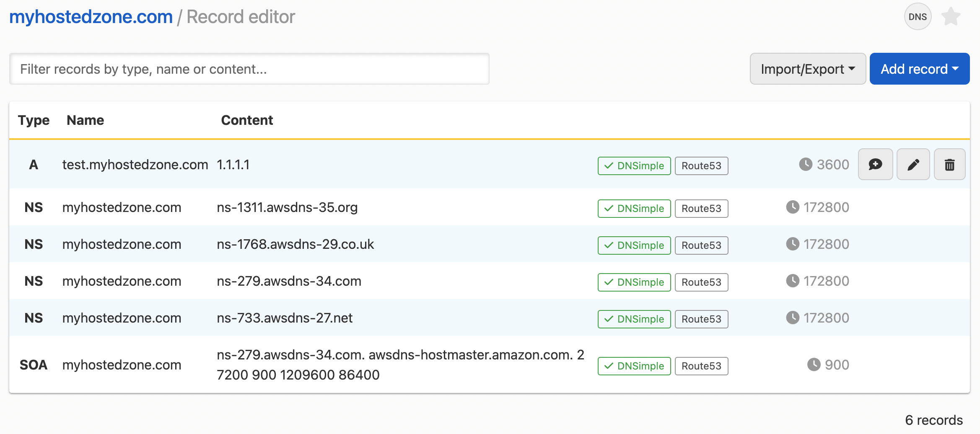
Task: Focus the filter records input field
Action: 249,69
